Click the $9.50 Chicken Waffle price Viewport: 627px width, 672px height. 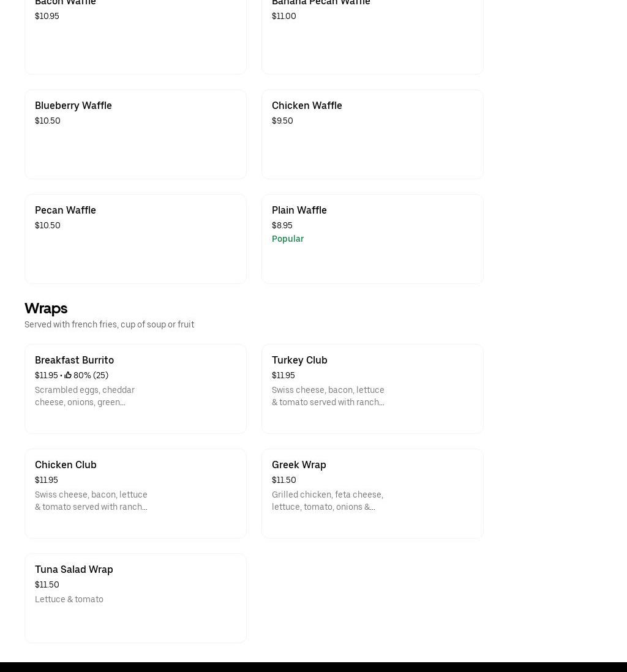click(x=282, y=121)
